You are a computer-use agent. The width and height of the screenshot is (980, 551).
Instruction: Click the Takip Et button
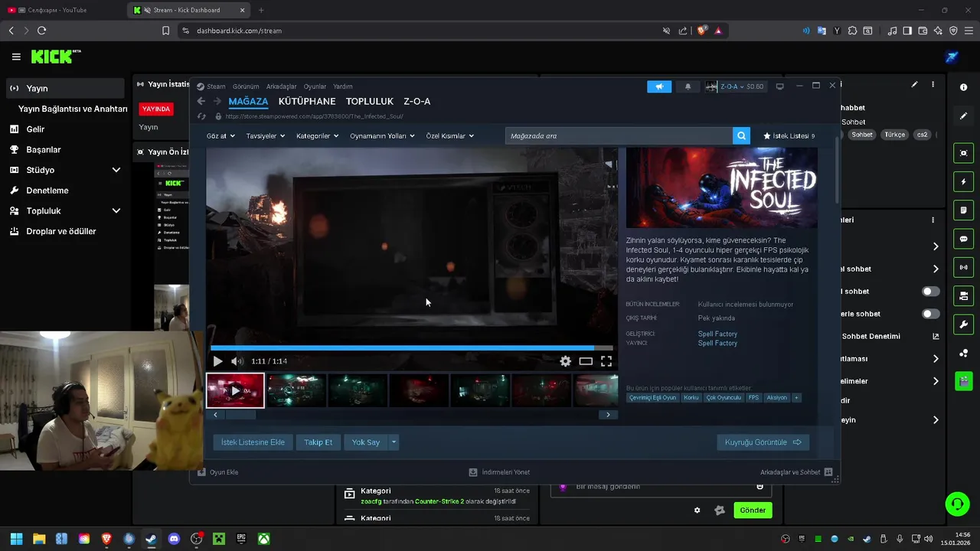pos(318,442)
